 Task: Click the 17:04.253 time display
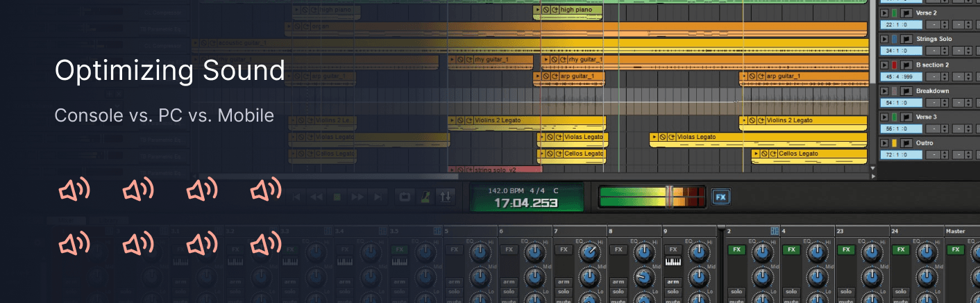[x=525, y=203]
